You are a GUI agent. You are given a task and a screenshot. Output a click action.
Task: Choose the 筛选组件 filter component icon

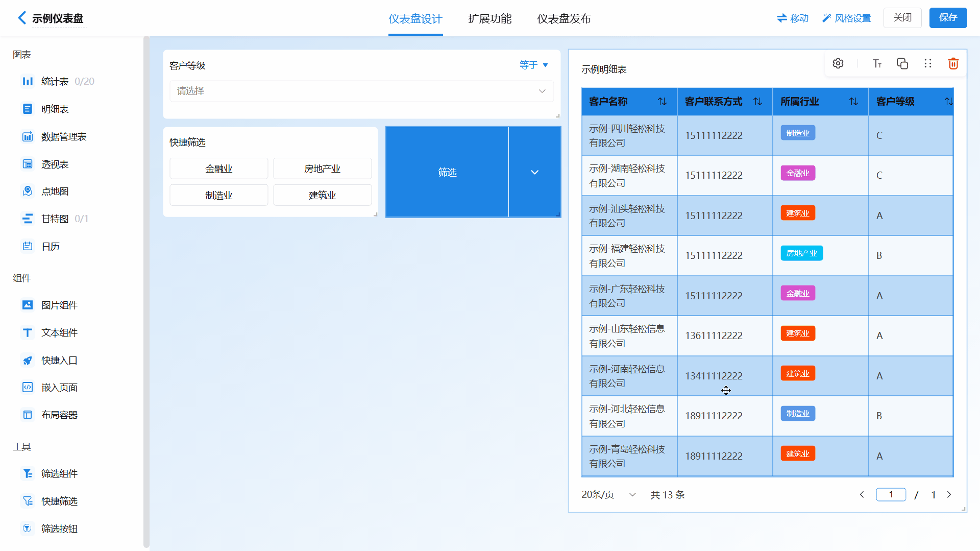pyautogui.click(x=28, y=473)
